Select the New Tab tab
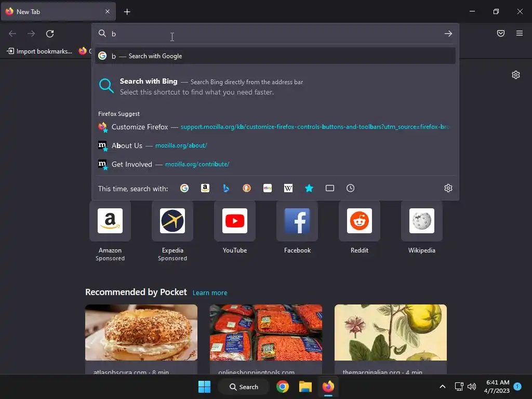Viewport: 532px width, 399px height. [58, 11]
